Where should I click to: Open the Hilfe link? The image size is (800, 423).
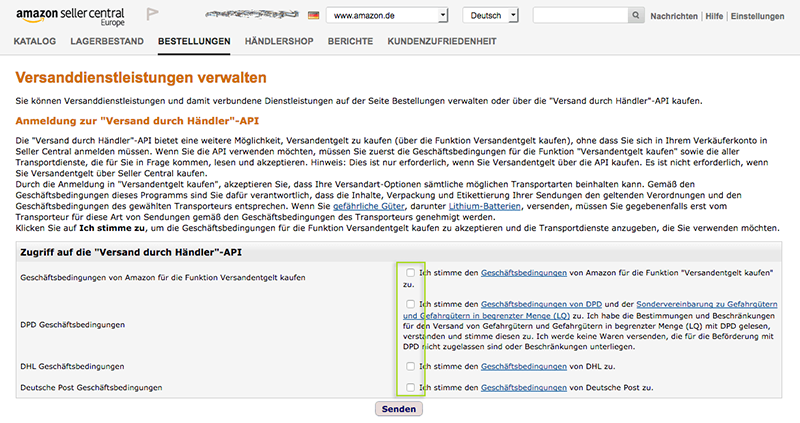coord(714,17)
